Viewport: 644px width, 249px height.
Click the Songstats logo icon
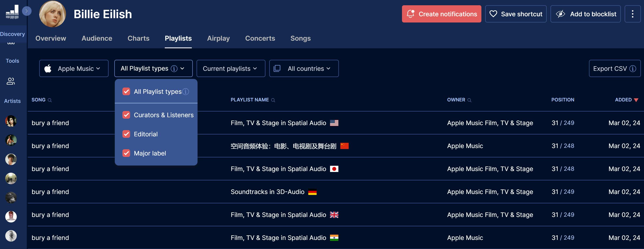click(x=12, y=12)
